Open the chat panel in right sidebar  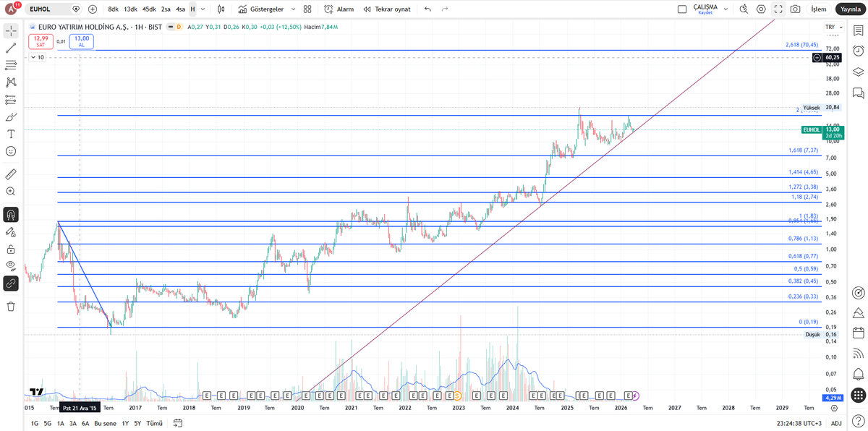858,93
